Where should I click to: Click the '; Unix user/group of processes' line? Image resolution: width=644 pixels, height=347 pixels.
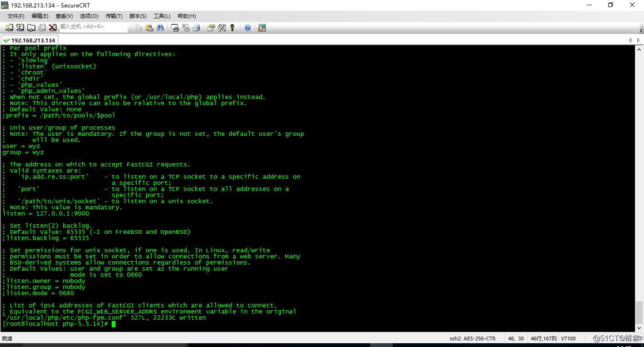tap(59, 128)
